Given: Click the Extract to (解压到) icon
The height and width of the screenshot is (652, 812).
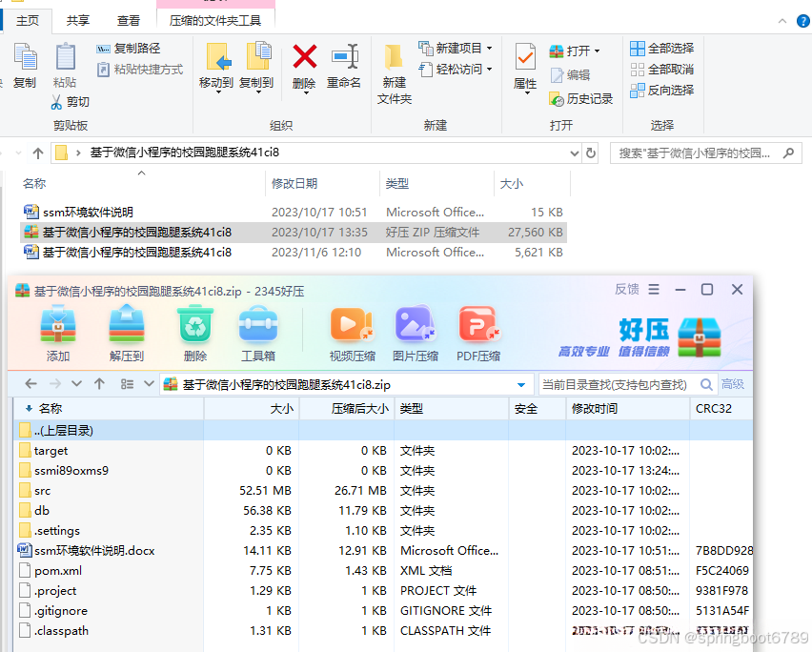Looking at the screenshot, I should click(x=127, y=324).
